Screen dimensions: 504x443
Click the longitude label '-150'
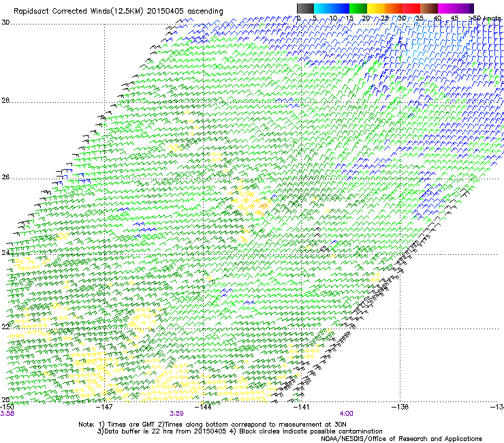click(x=7, y=407)
